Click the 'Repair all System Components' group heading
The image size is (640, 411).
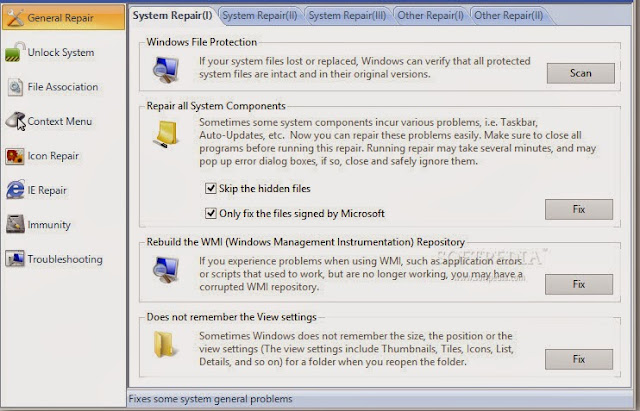point(216,106)
